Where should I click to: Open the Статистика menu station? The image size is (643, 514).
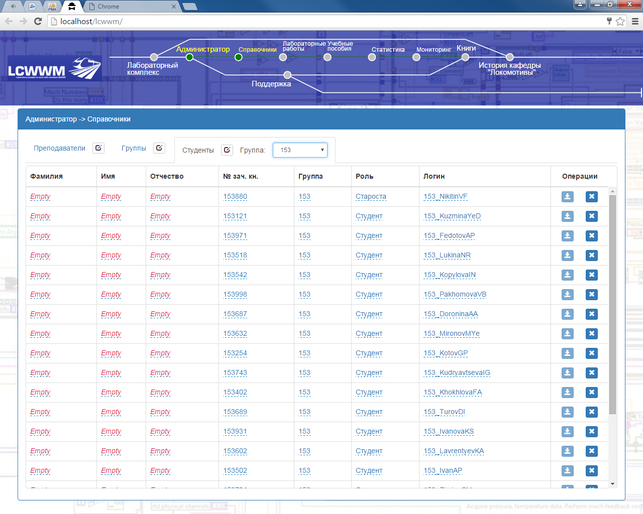387,49
